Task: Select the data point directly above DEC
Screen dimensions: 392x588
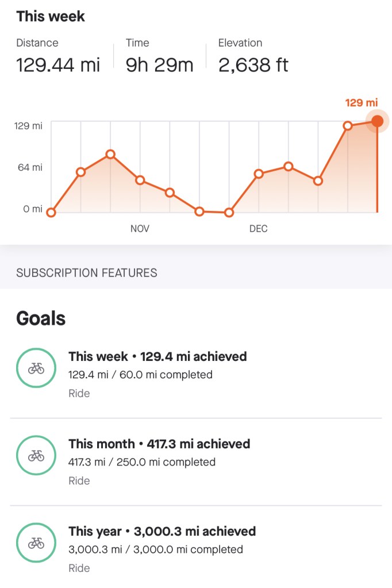Action: [x=259, y=174]
